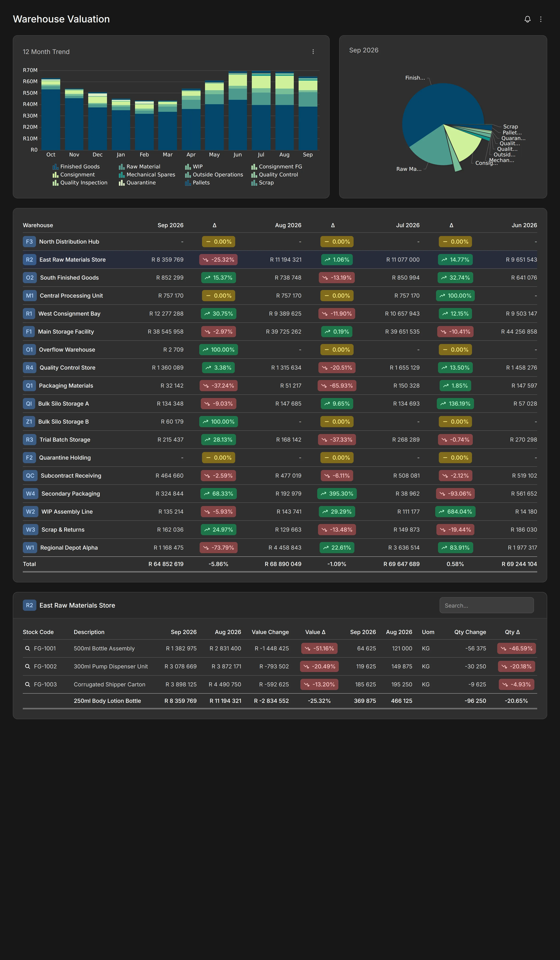The width and height of the screenshot is (560, 960).
Task: Select the East Raw Materials Store row
Action: (x=280, y=259)
